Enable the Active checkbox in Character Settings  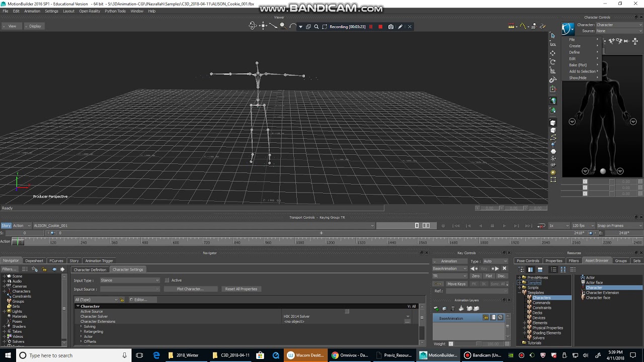(x=167, y=280)
